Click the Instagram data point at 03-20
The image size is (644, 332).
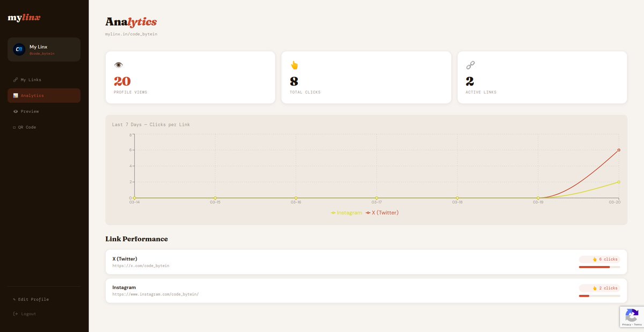[619, 182]
